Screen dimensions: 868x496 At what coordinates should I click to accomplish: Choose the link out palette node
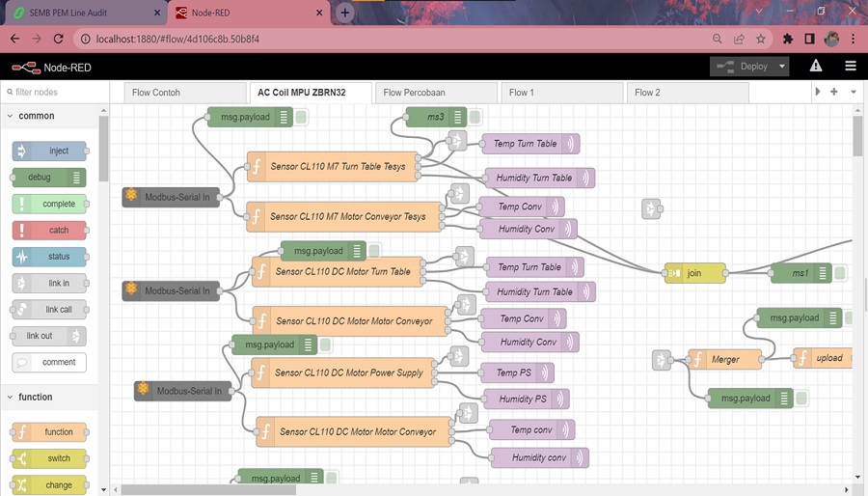coord(49,336)
